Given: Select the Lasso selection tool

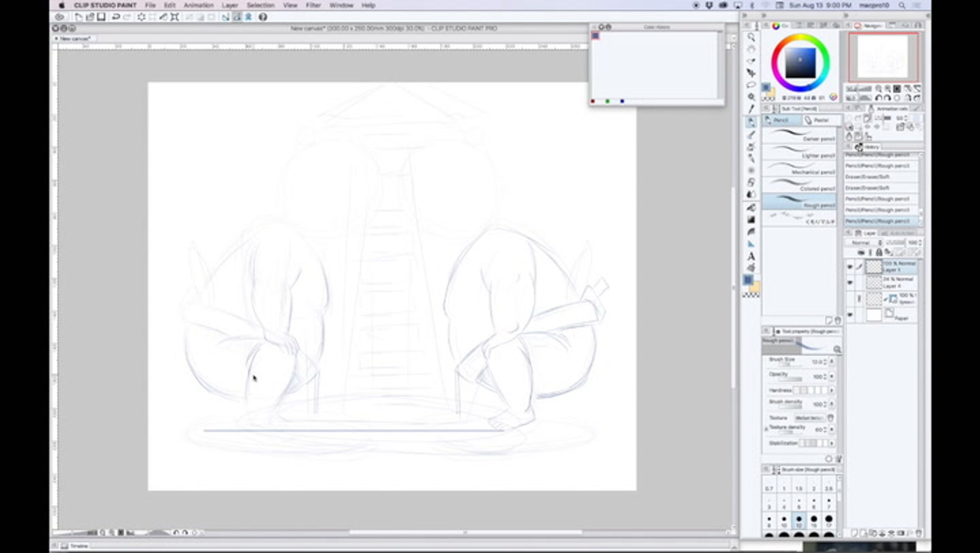Looking at the screenshot, I should 751,85.
